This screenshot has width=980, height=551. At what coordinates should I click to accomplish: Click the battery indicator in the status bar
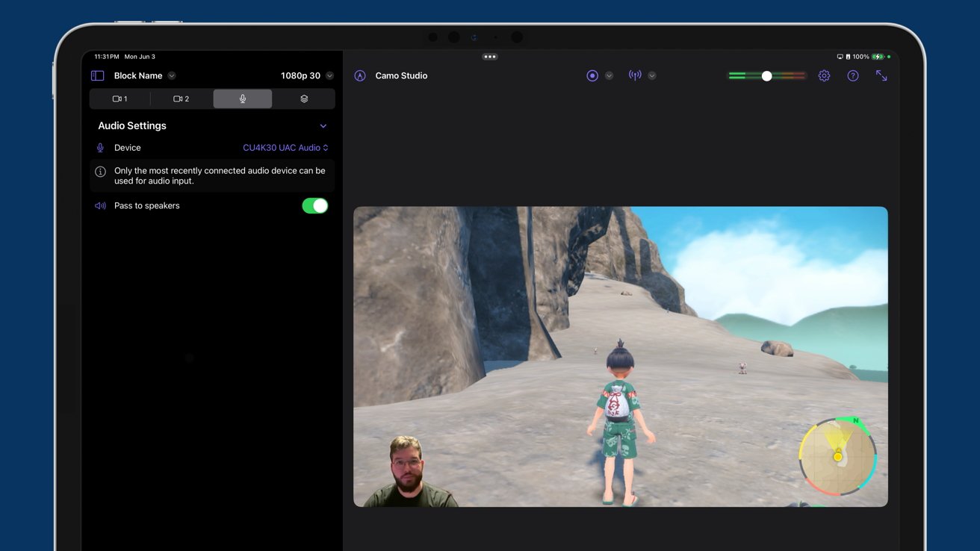click(x=878, y=57)
